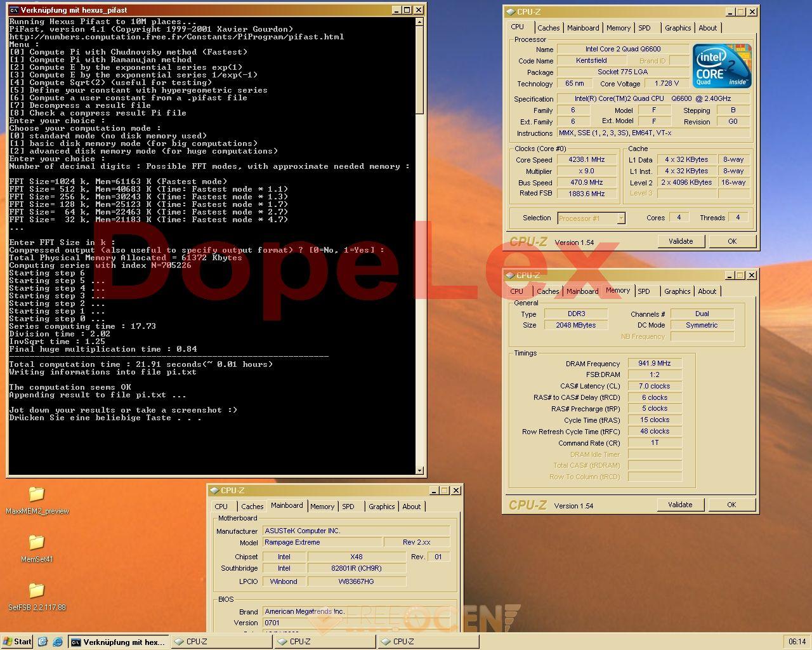The height and width of the screenshot is (650, 812).
Task: Select Memory tab in bottom CPU-Z window
Action: click(x=322, y=507)
